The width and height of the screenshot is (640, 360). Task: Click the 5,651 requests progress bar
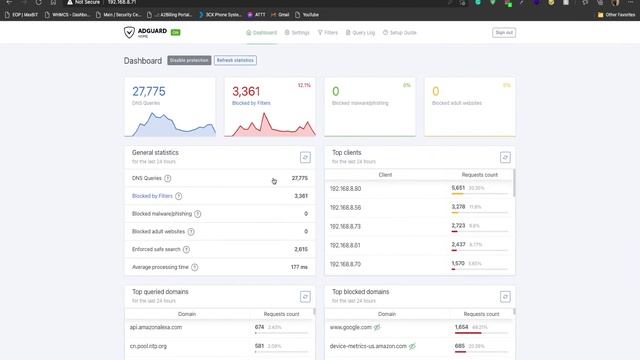tap(480, 194)
